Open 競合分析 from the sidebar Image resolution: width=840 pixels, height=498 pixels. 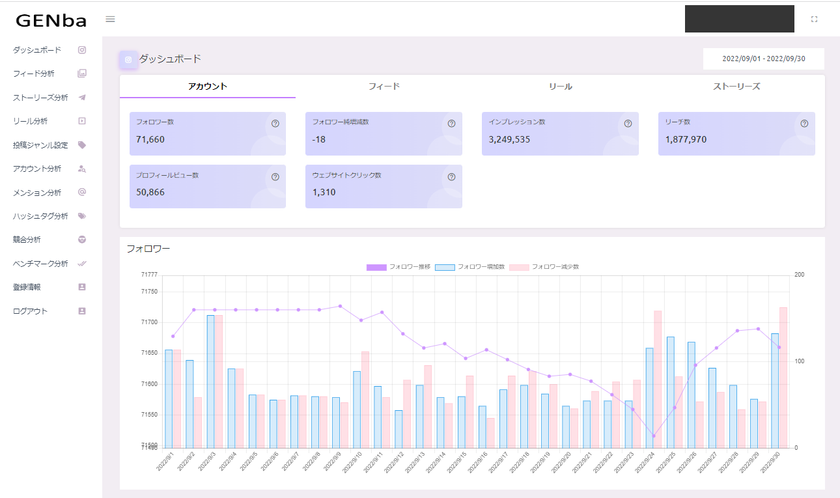(27, 240)
